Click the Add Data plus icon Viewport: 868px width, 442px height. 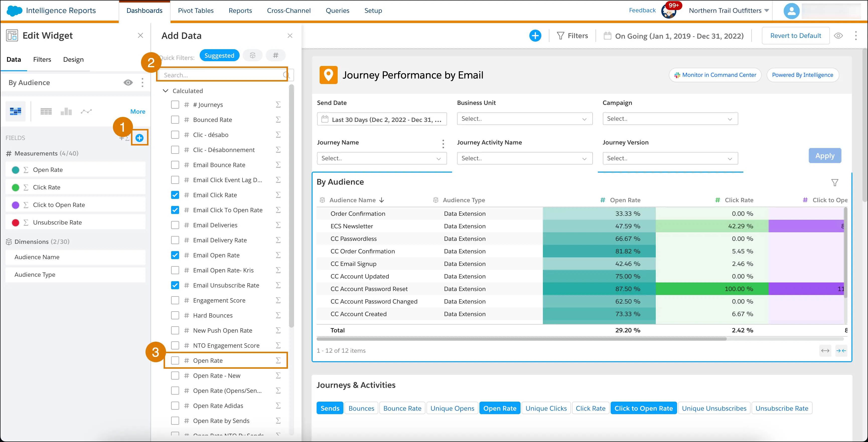coord(139,137)
